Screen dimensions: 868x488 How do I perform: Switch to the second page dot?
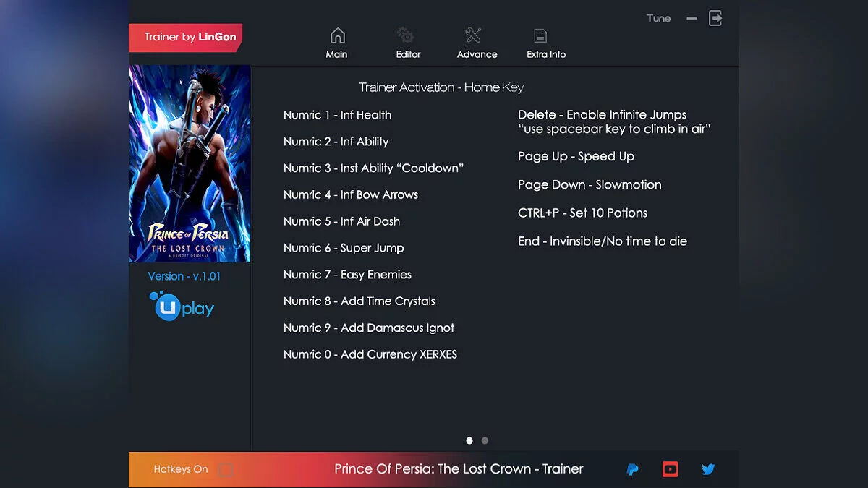click(485, 440)
